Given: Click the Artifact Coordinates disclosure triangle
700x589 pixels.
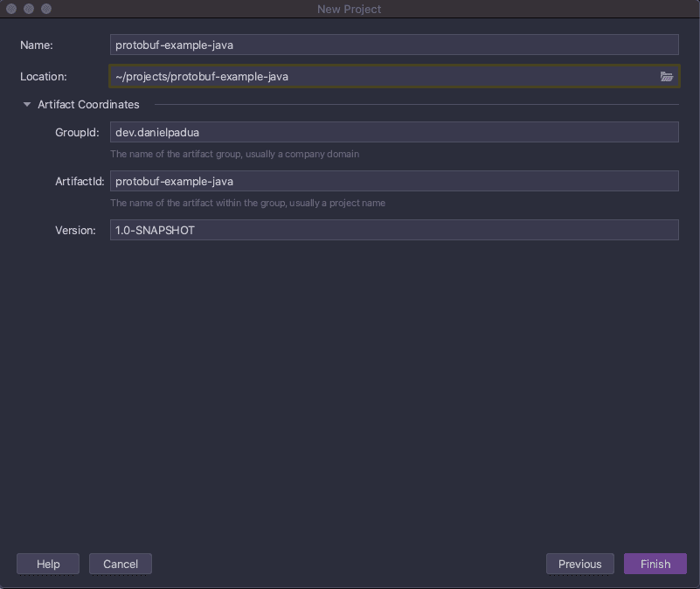Looking at the screenshot, I should (26, 104).
